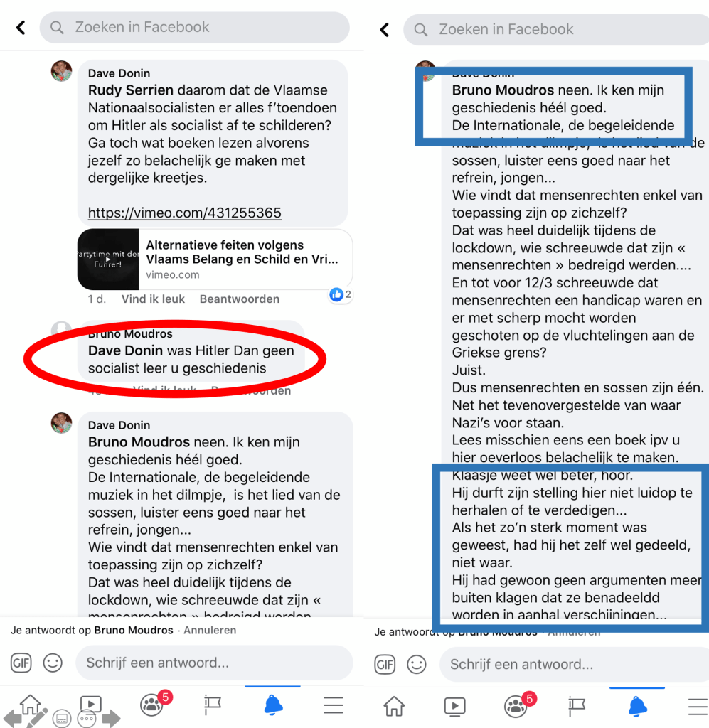Click Beantwoorden under Dave Donin's first comment
This screenshot has width=709, height=728.
coord(240,299)
